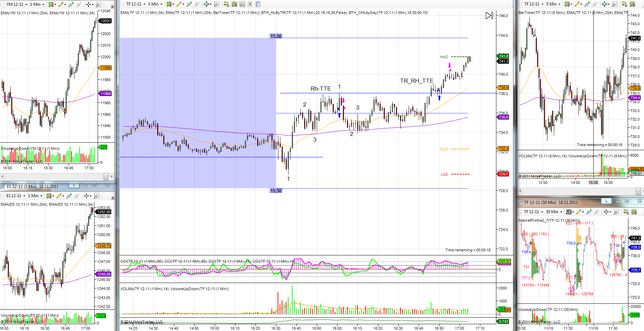Zoom in on the YM 1 Min chart

tap(71, 4)
